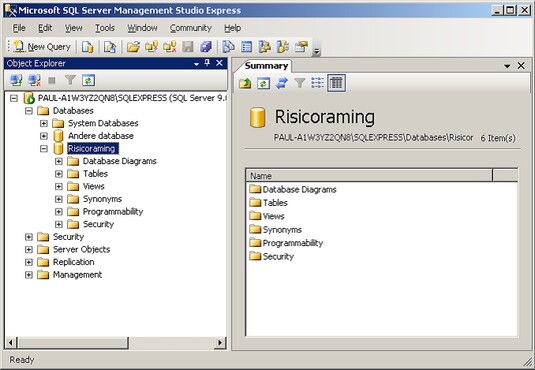Expand the Views node in the tree
The image size is (535, 370).
point(59,186)
